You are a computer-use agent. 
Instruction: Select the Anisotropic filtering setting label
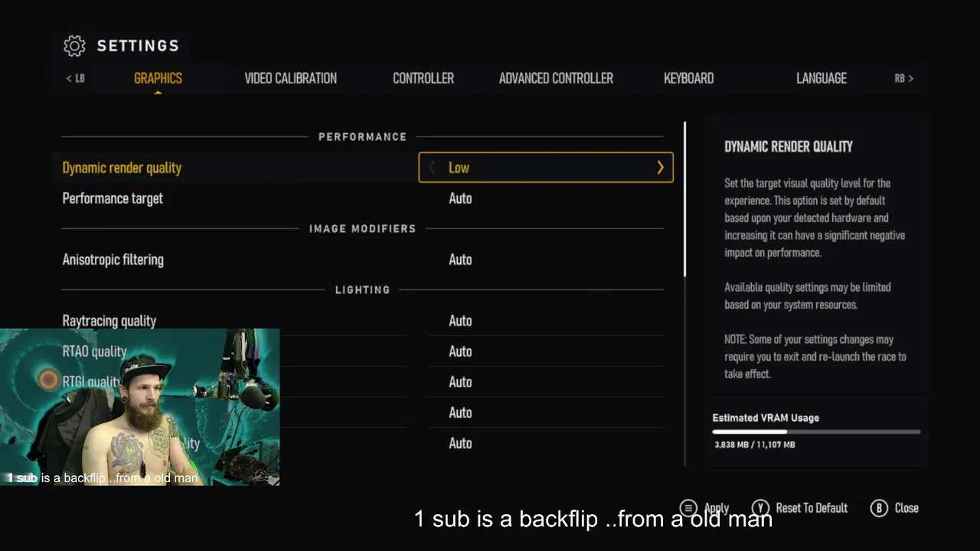point(113,259)
